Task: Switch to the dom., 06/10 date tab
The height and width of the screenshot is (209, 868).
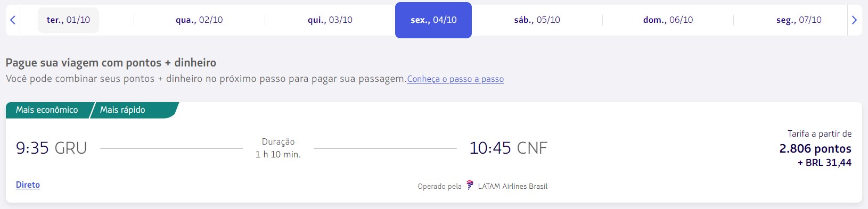Action: (x=668, y=20)
